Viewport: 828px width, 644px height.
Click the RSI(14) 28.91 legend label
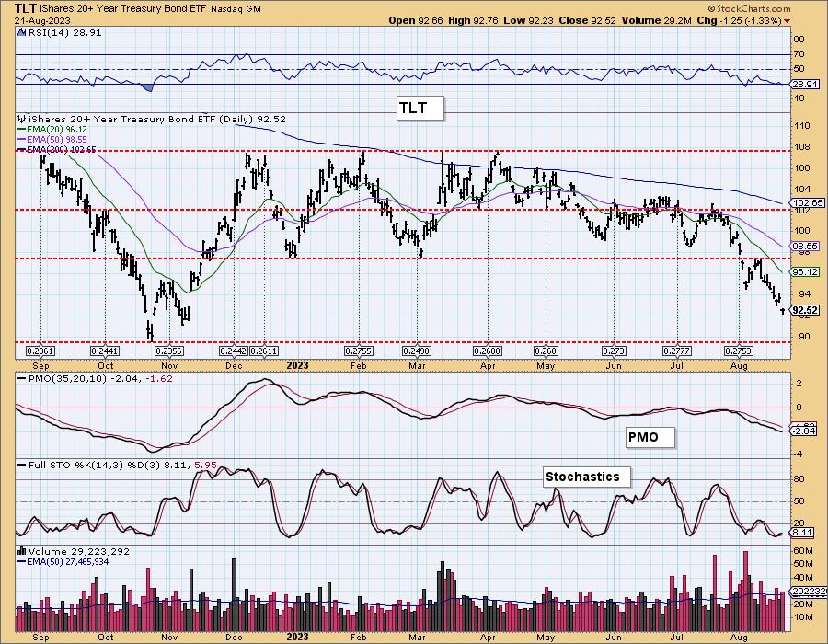coord(64,32)
